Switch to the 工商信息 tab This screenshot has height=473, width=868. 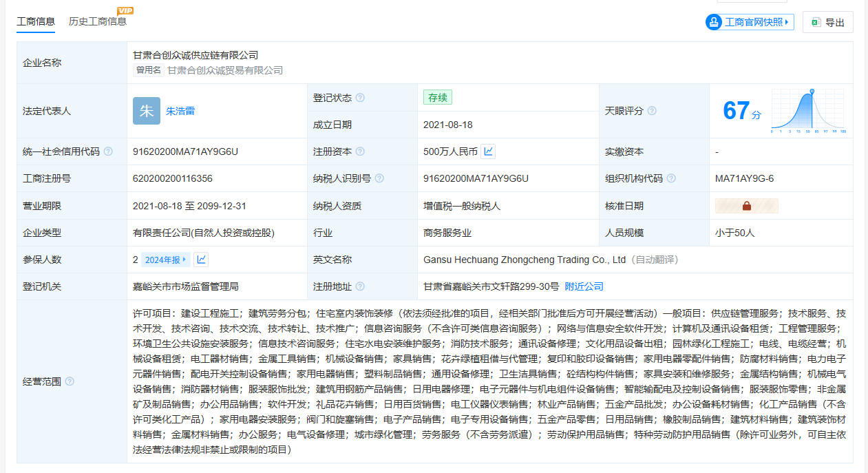point(36,21)
